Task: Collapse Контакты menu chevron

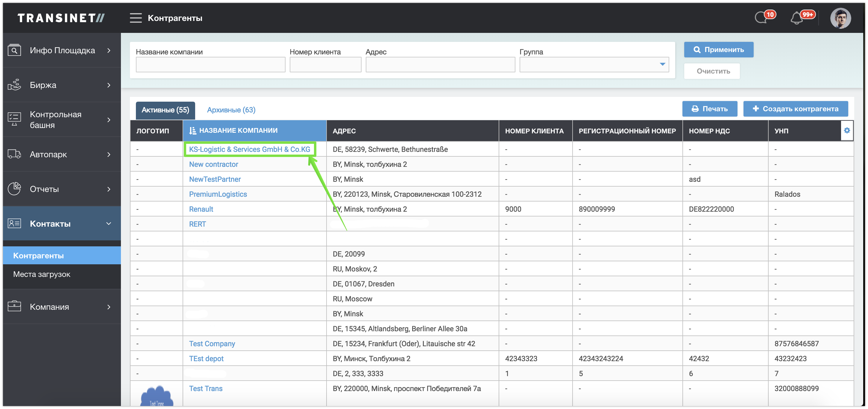Action: 109,224
